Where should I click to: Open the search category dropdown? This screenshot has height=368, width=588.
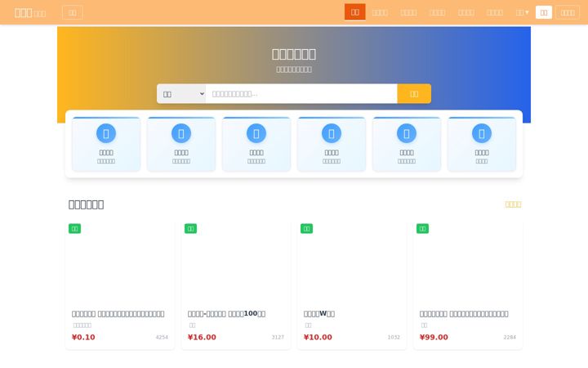181,94
